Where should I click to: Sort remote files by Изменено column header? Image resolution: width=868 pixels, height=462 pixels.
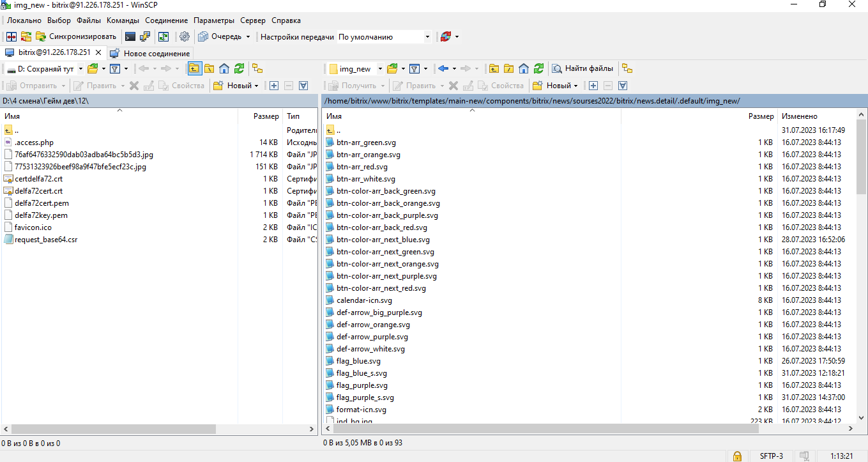click(x=817, y=116)
